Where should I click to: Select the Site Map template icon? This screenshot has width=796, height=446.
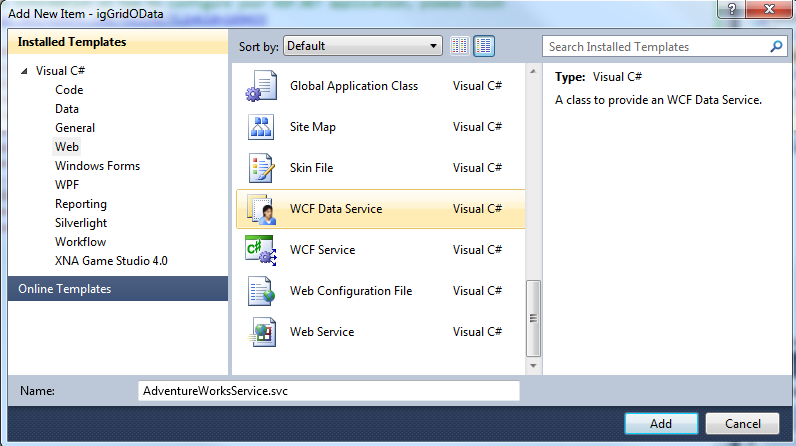260,127
